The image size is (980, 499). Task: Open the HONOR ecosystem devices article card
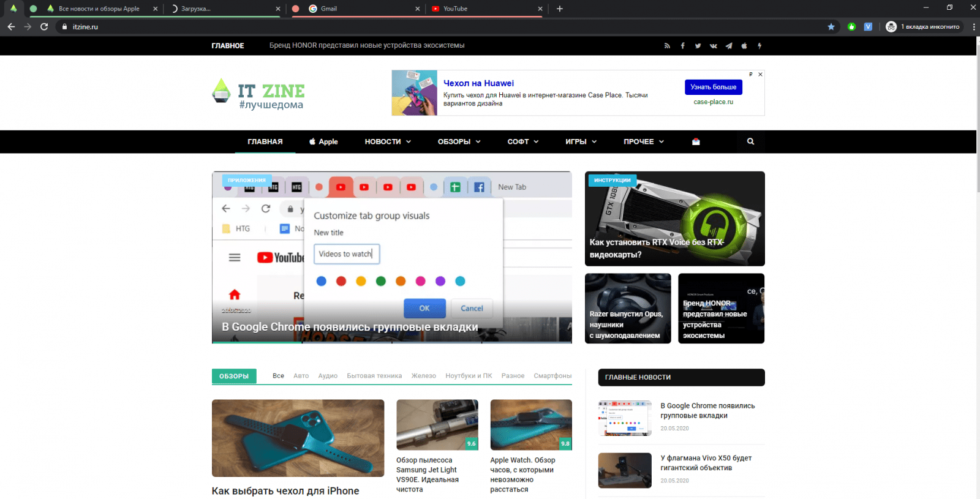point(721,309)
